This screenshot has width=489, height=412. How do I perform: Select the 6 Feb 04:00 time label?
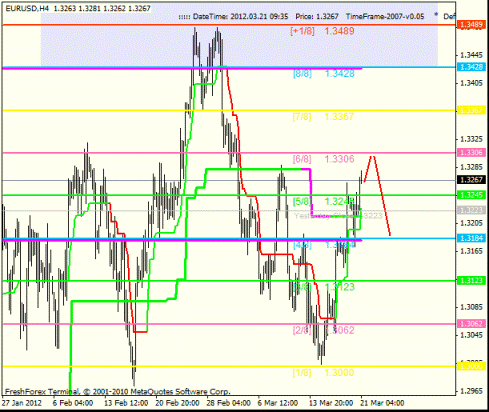tap(73, 403)
